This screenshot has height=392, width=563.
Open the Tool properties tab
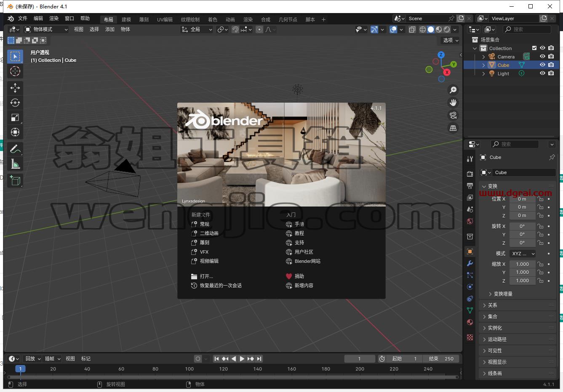pos(470,159)
